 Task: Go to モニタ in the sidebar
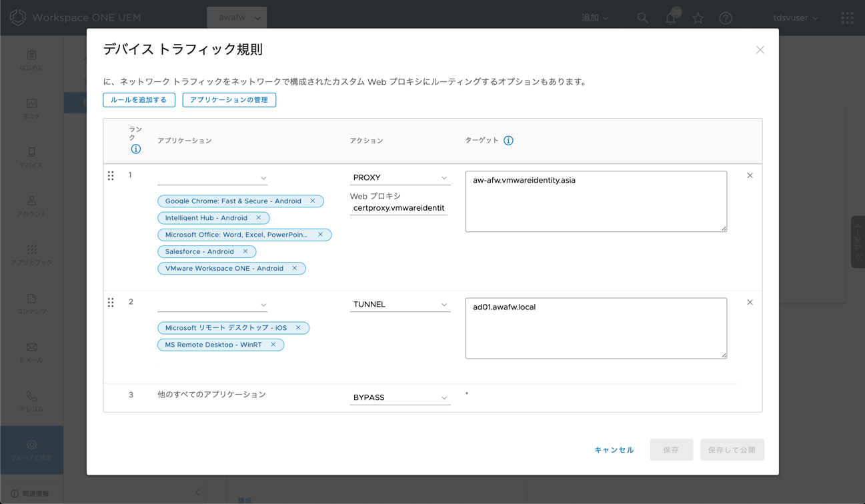[31, 109]
